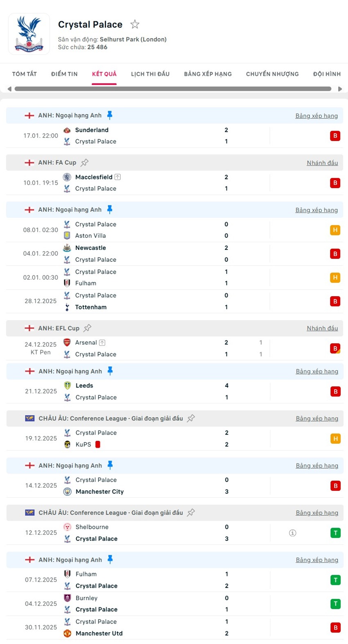Open Nhánh đấu link for FA Cup

[x=322, y=163]
